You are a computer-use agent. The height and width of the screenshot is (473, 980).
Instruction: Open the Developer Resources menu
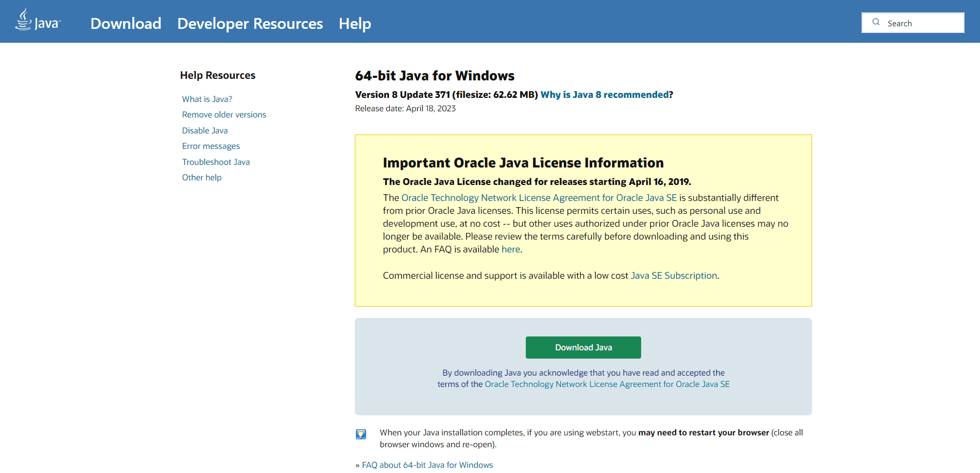[250, 23]
